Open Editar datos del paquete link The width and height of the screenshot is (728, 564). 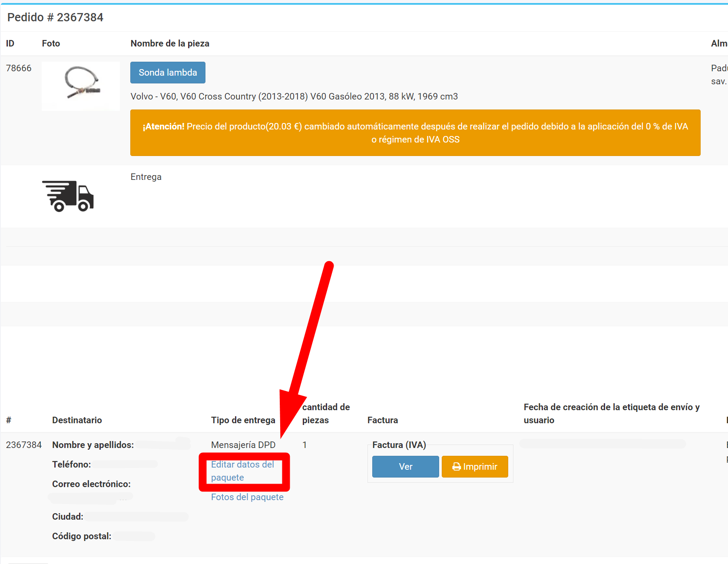click(242, 471)
